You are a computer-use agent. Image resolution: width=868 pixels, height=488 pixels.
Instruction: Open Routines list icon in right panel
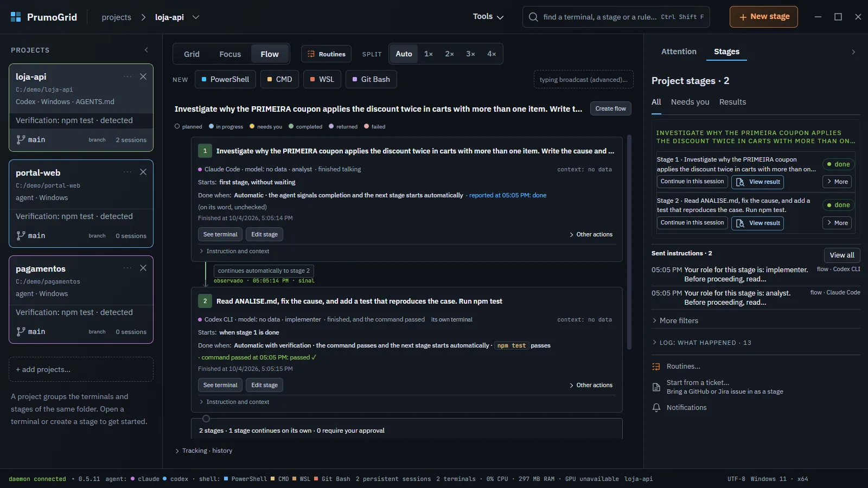[x=656, y=367]
